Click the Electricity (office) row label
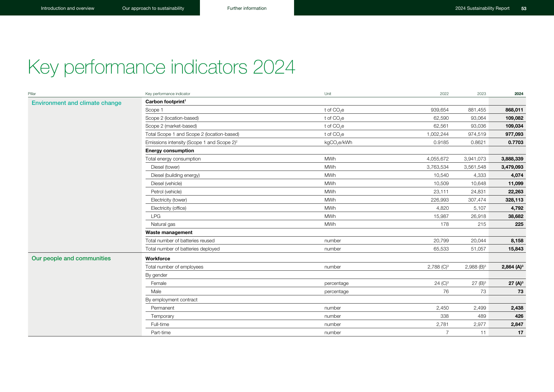554x392 pixels. 169,208
